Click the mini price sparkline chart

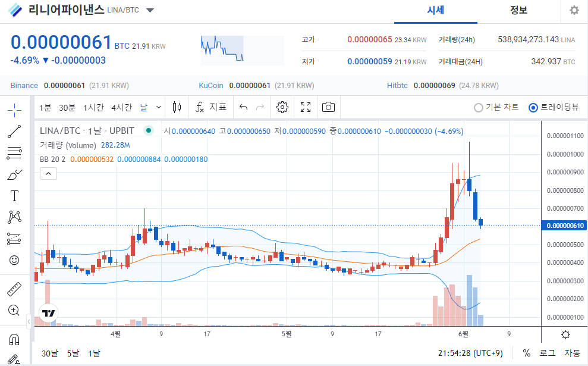242,49
